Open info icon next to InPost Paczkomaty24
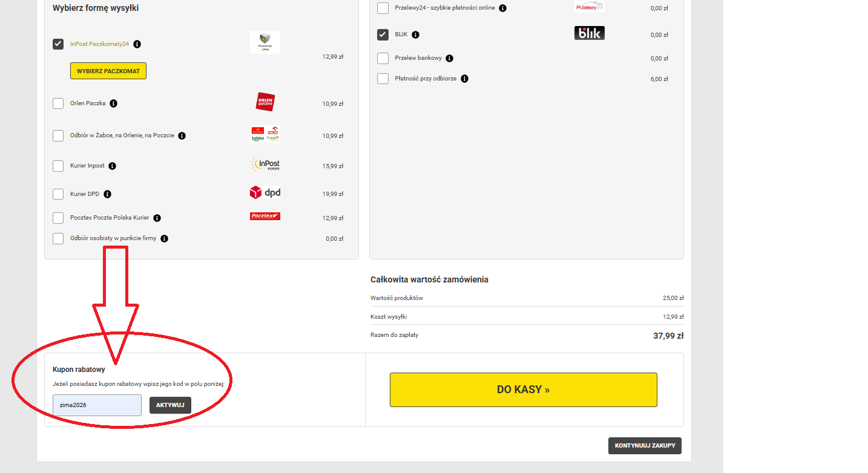The width and height of the screenshot is (868, 473). pyautogui.click(x=137, y=44)
